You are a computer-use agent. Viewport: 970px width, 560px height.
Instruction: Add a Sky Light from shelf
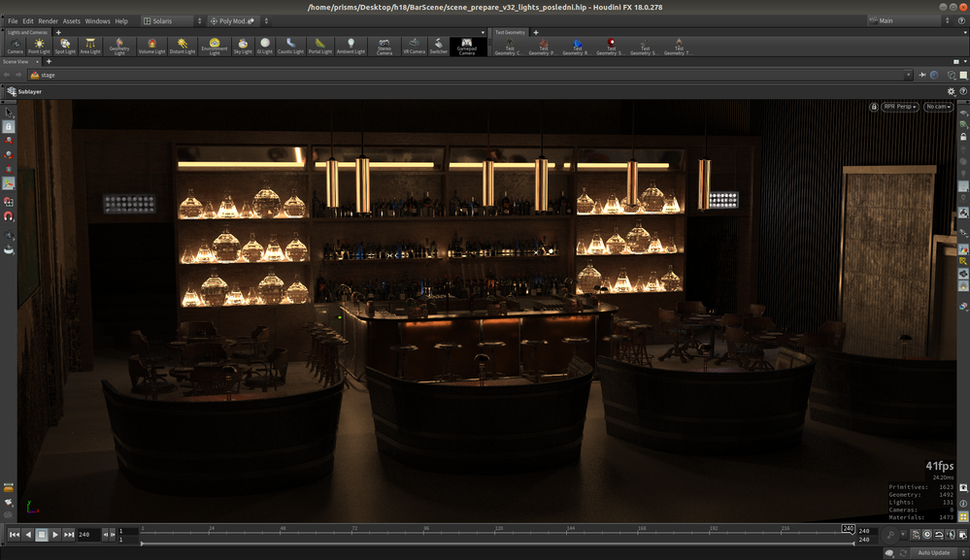243,47
